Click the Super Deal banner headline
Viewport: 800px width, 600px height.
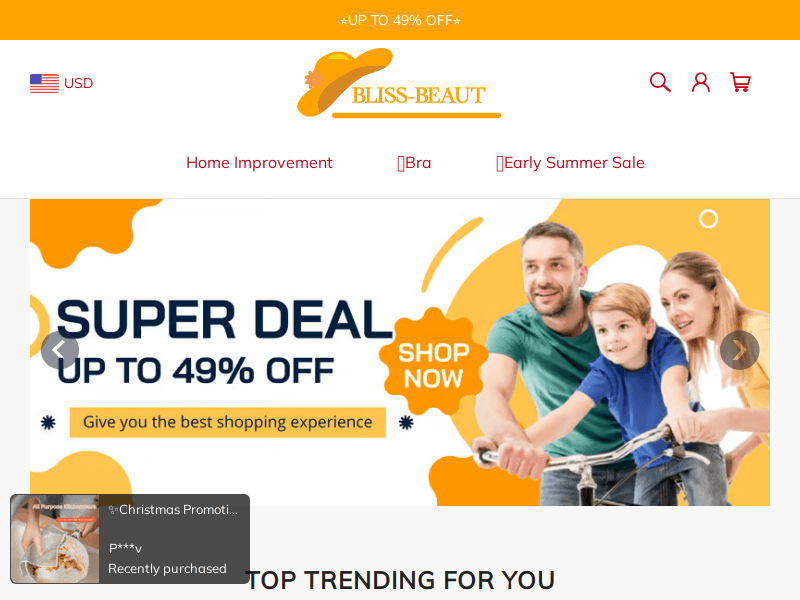tap(224, 320)
